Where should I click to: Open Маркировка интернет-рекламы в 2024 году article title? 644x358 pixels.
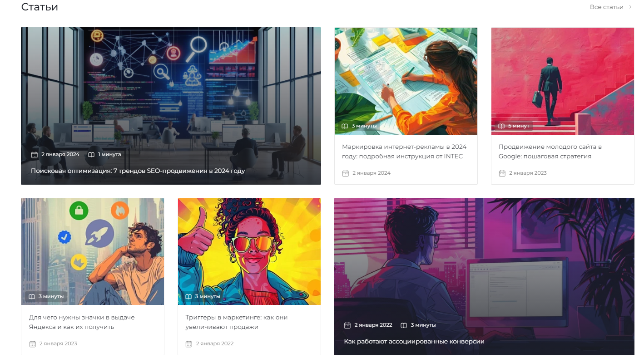pyautogui.click(x=404, y=152)
